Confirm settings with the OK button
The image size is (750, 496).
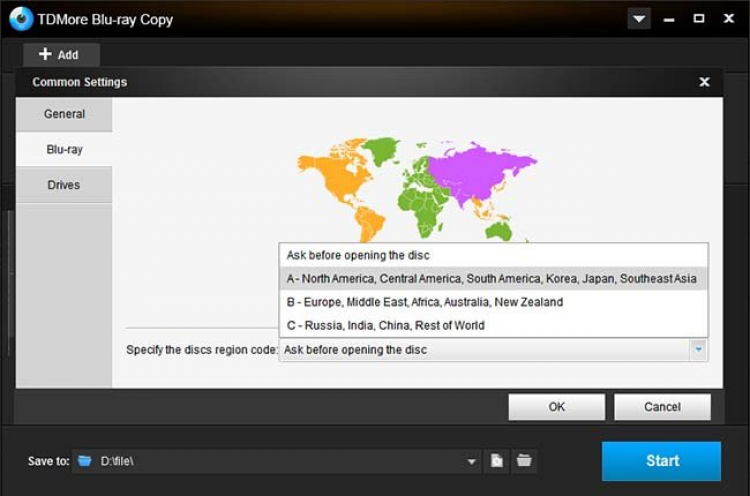[557, 407]
